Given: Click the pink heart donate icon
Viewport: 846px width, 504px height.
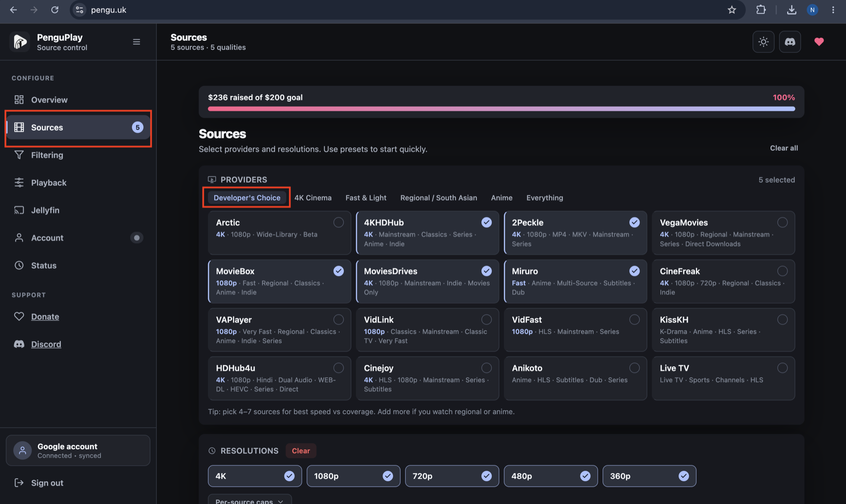Looking at the screenshot, I should point(819,42).
